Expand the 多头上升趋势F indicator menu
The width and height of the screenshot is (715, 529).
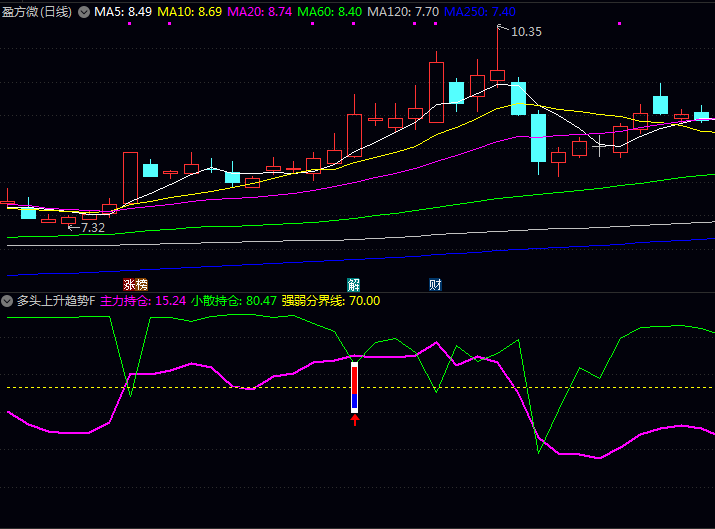(8, 300)
